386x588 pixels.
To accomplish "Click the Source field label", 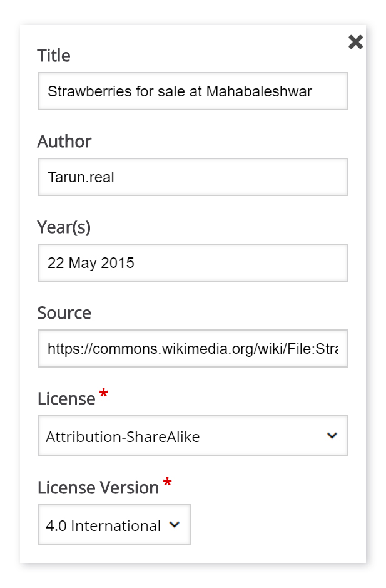I will point(64,312).
